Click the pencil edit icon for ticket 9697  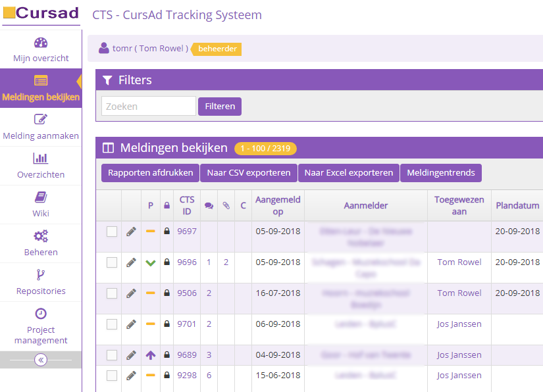tap(132, 232)
